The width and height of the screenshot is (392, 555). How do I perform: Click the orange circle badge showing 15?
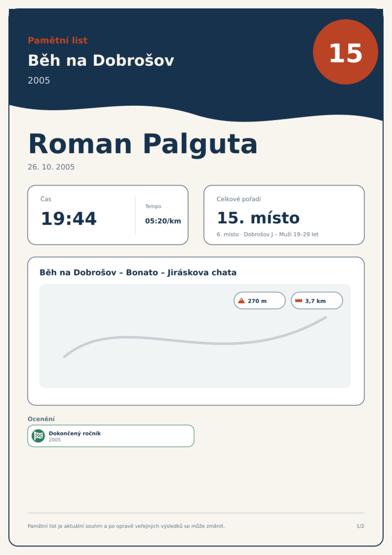point(345,52)
